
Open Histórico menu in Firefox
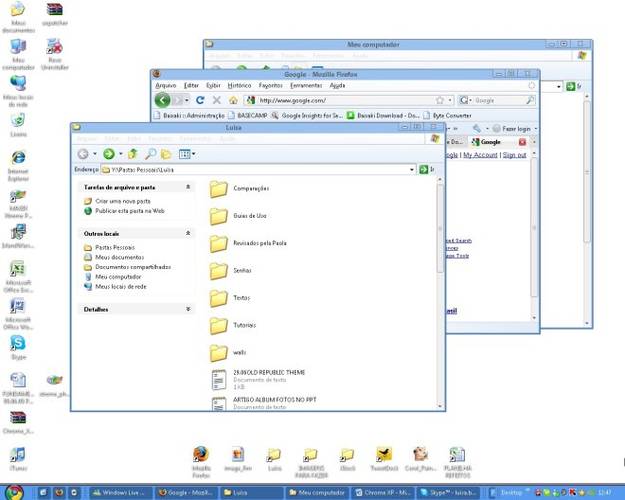pyautogui.click(x=239, y=85)
